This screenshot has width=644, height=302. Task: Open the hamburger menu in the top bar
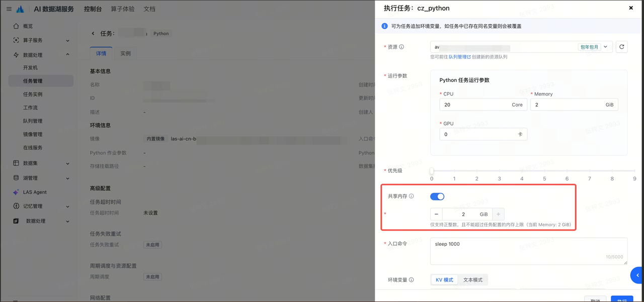pos(9,9)
